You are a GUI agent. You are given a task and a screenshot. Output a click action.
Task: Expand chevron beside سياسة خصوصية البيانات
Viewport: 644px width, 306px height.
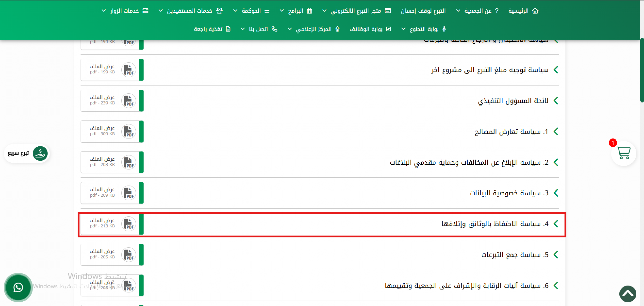[x=556, y=193]
